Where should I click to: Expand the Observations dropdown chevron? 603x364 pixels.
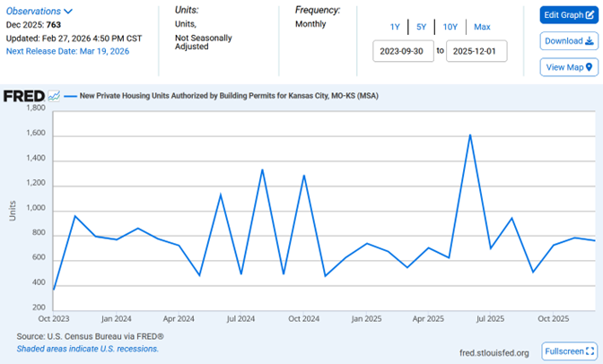coord(68,12)
